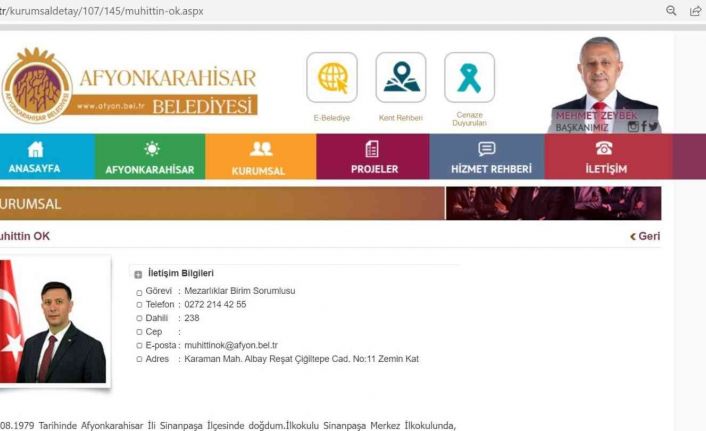Click the E-Belediye label link
The width and height of the screenshot is (706, 431).
(x=332, y=118)
